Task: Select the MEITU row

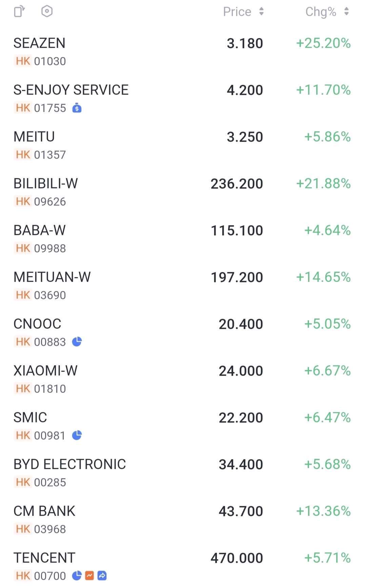Action: [x=183, y=145]
